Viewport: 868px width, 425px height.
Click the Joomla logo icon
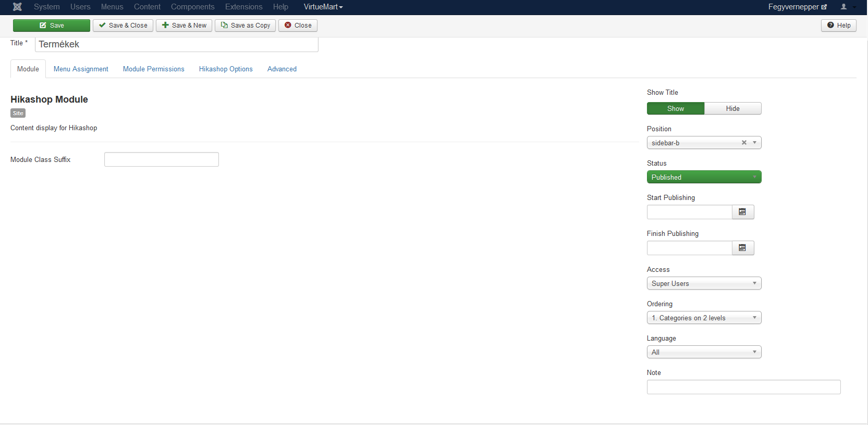pyautogui.click(x=17, y=7)
